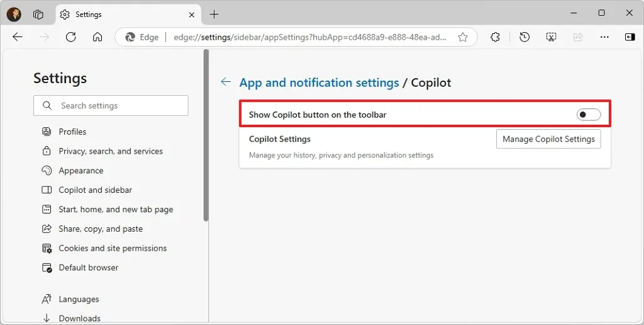Screen dimensions: 644x325
Task: Open browser History icon
Action: (x=524, y=37)
